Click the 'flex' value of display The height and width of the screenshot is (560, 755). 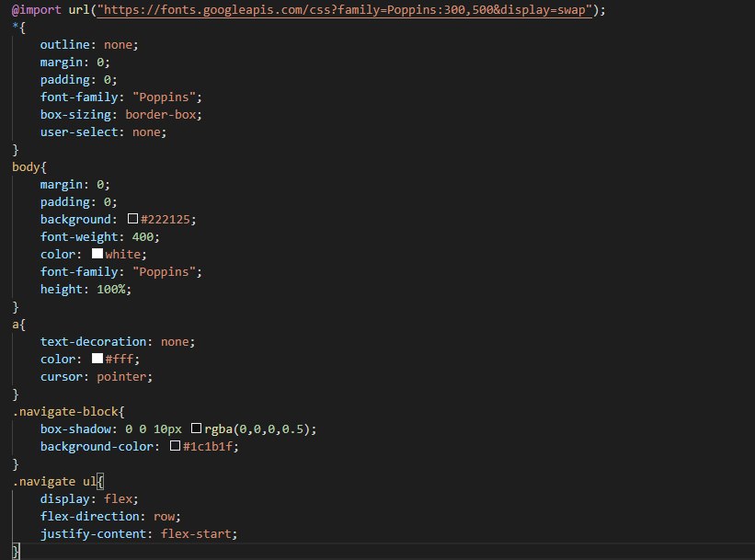point(118,498)
